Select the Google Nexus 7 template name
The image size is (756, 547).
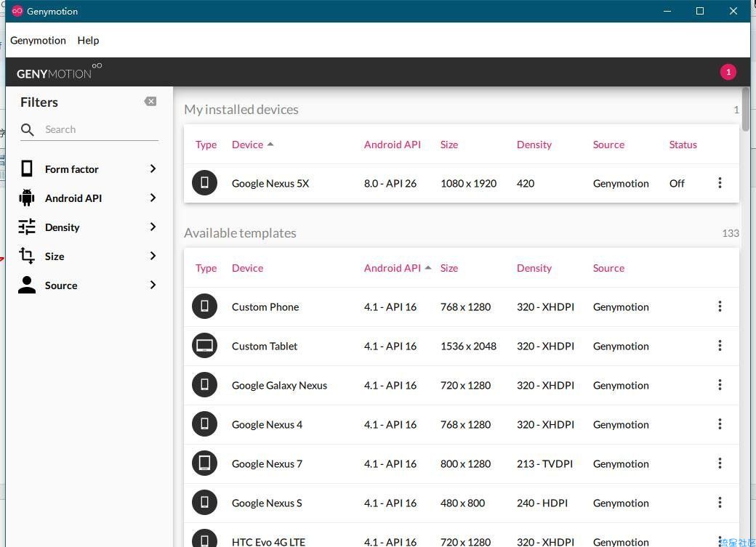tap(267, 463)
